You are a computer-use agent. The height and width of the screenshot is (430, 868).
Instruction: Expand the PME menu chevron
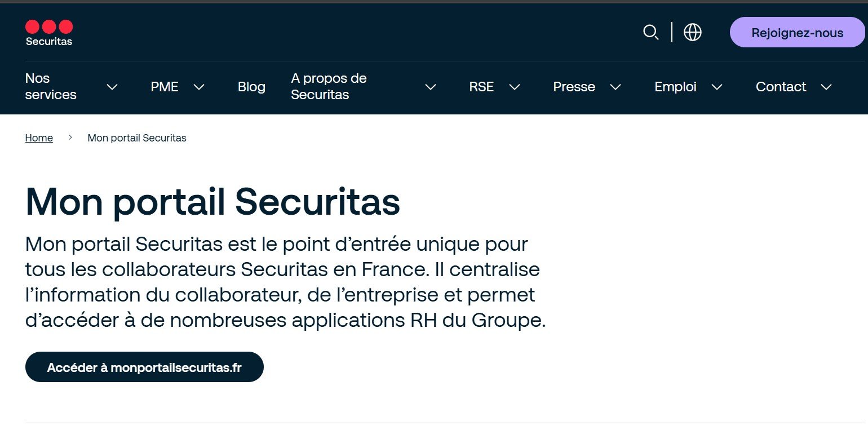click(199, 87)
